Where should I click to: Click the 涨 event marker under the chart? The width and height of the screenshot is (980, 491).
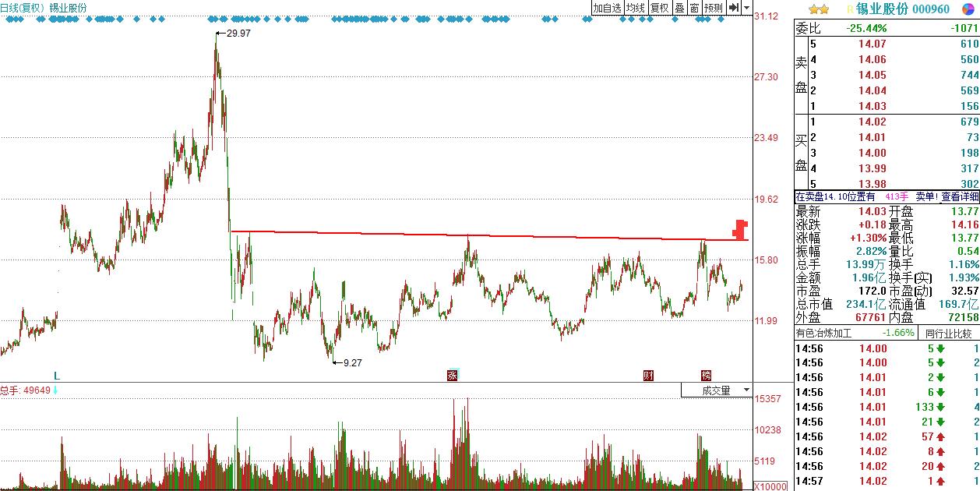coord(452,375)
